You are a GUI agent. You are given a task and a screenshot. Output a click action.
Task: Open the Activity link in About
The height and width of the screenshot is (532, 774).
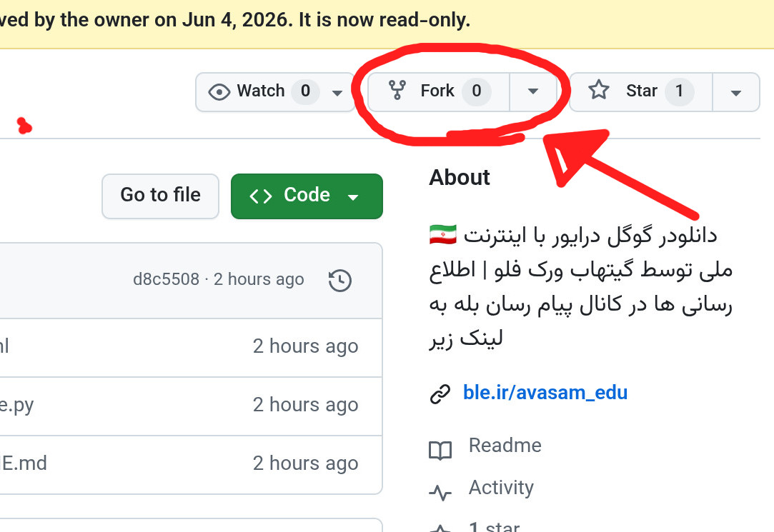click(501, 488)
